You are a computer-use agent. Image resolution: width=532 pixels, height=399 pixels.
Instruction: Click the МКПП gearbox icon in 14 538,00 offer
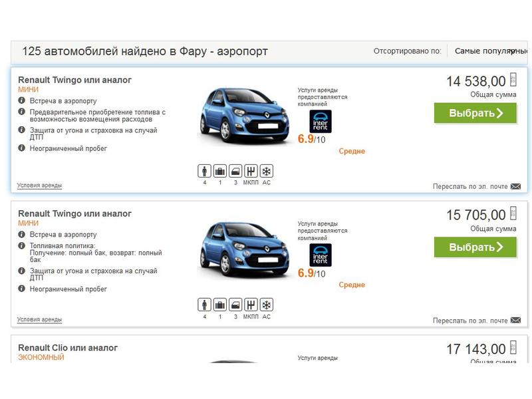point(251,171)
